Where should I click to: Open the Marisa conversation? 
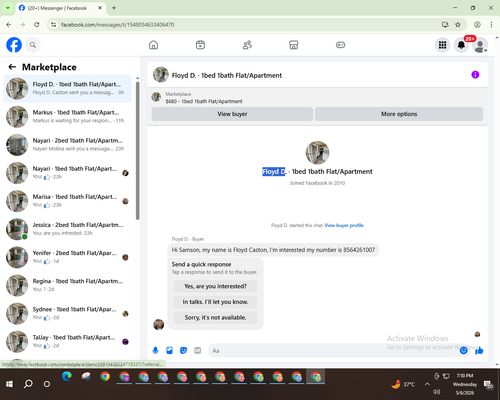pos(67,201)
